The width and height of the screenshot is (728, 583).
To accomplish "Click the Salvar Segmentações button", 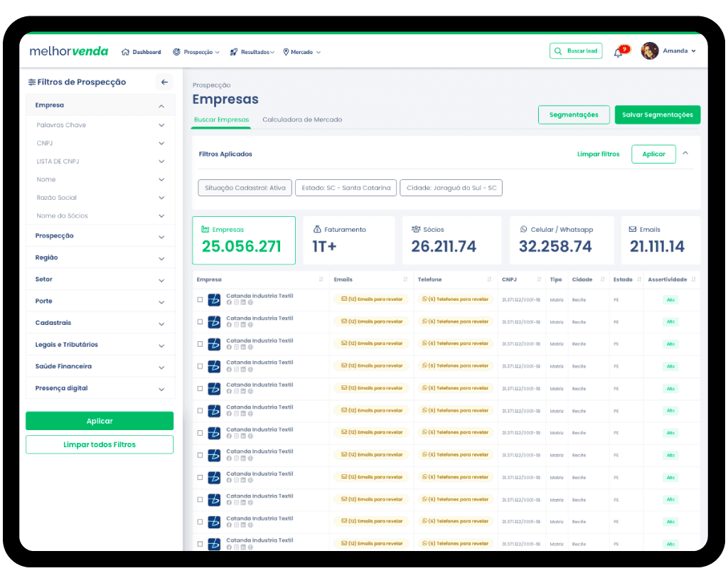I will coord(658,114).
